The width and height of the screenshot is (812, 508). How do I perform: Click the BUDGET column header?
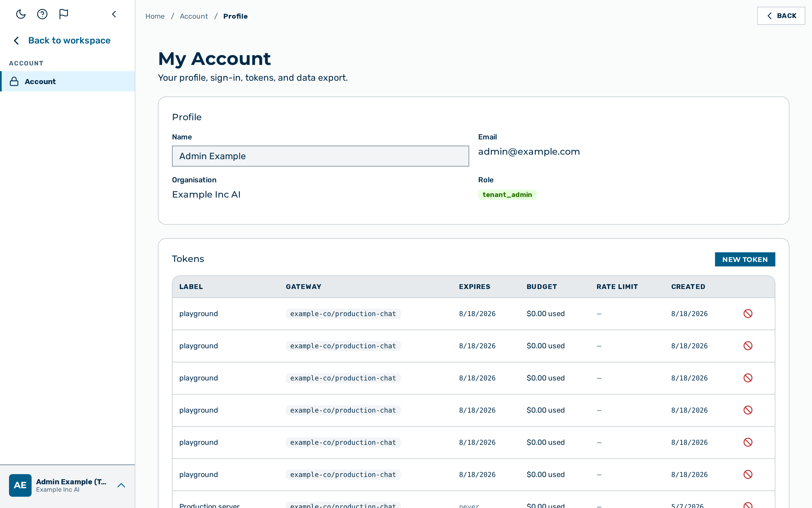click(x=542, y=286)
